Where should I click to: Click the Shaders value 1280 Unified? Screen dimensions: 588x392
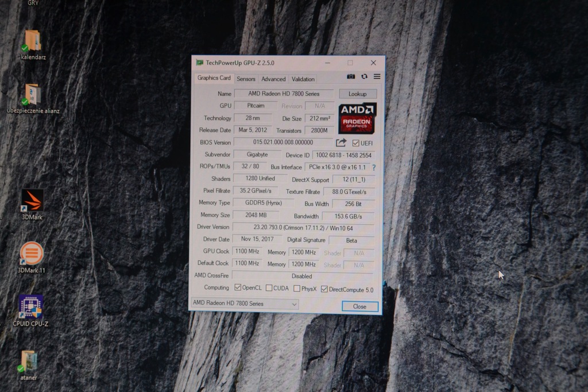[x=260, y=178]
